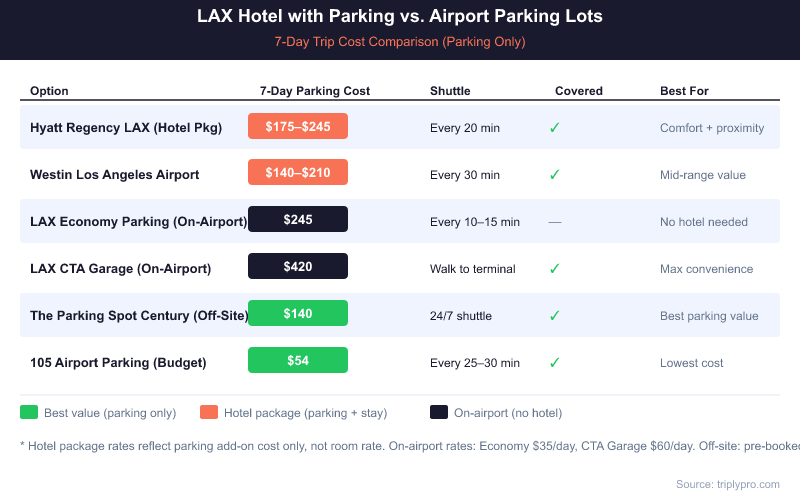Select The Parking Spot Century row name
Screen dimensions: 800x500
(139, 315)
